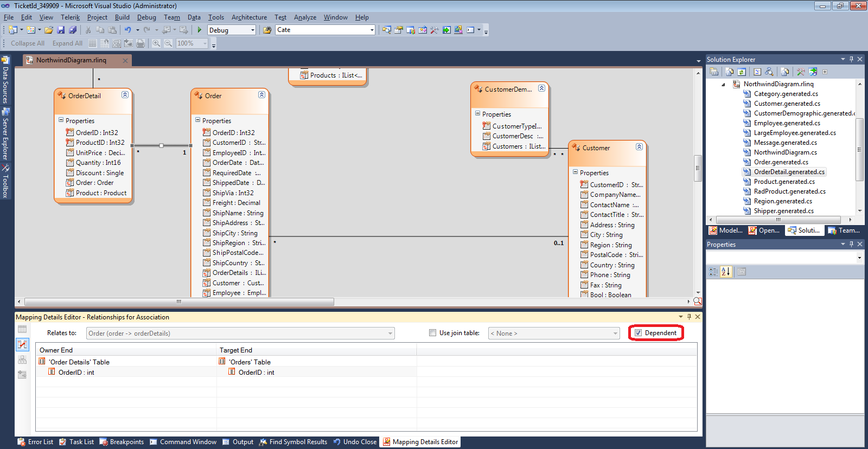Select Order.generated.cs in Solution Explorer
The width and height of the screenshot is (868, 449).
pyautogui.click(x=781, y=162)
